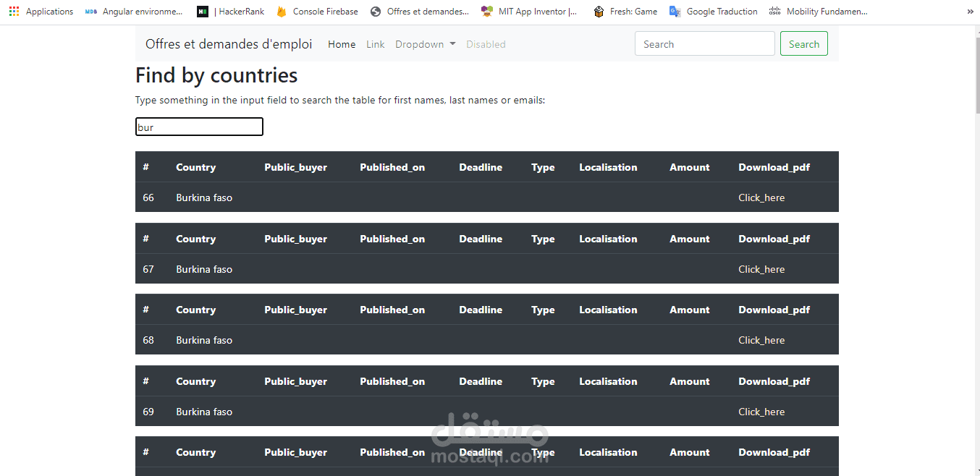The image size is (980, 476).
Task: Click Amount header in row 69's table
Action: click(690, 381)
